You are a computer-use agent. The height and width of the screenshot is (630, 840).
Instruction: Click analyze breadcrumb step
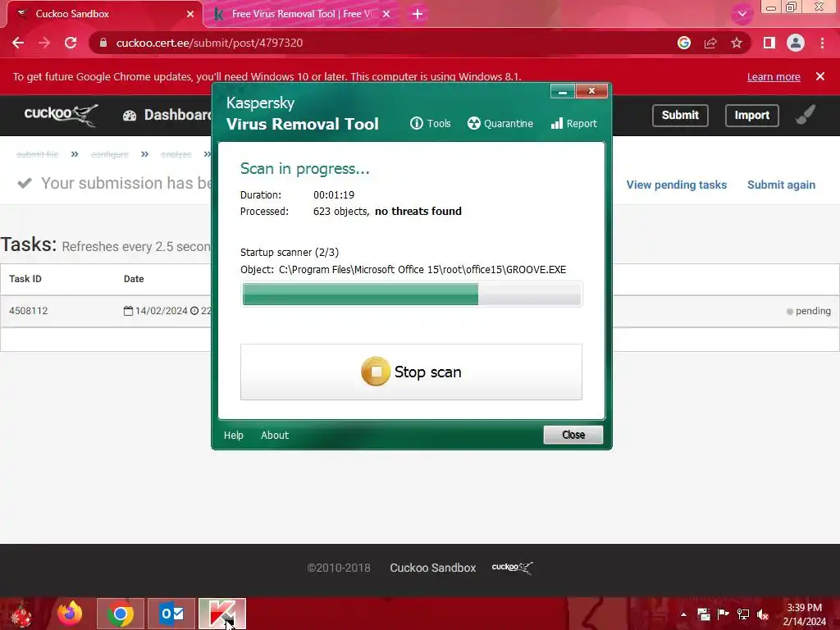click(x=176, y=154)
